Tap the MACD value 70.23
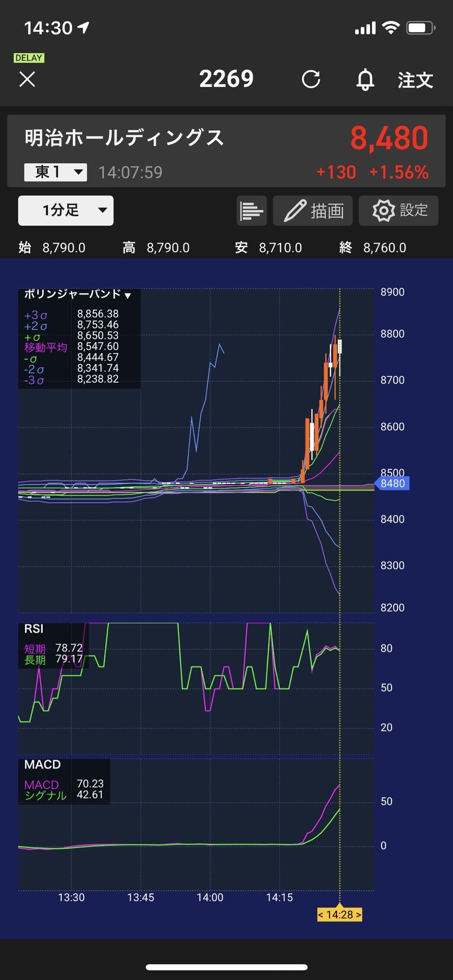Viewport: 453px width, 980px height. pos(90,783)
